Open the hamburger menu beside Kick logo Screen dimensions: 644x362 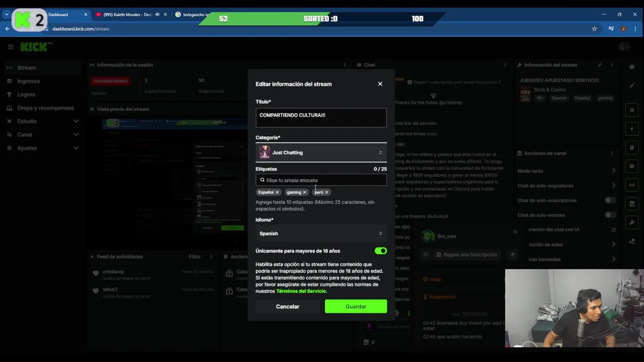[x=11, y=47]
